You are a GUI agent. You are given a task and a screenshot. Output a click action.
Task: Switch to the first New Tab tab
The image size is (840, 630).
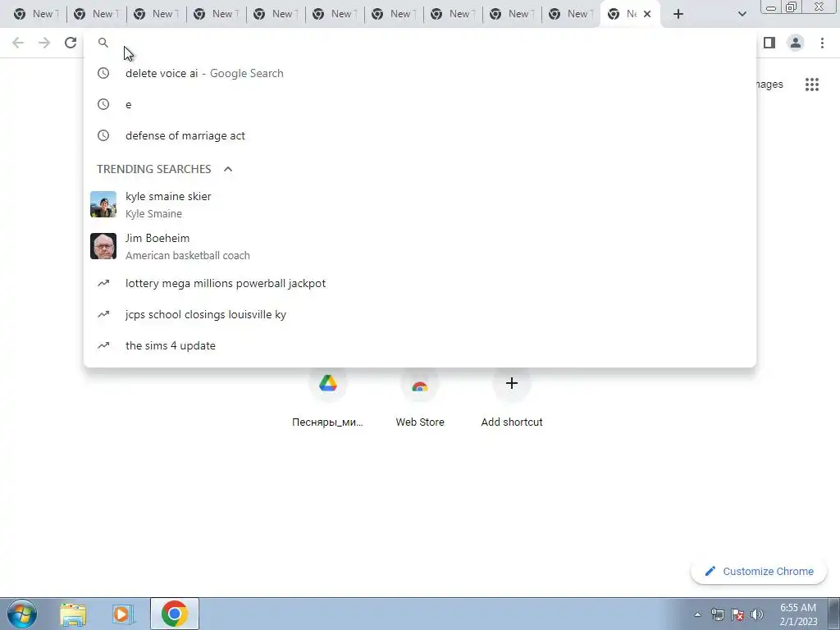pos(36,14)
